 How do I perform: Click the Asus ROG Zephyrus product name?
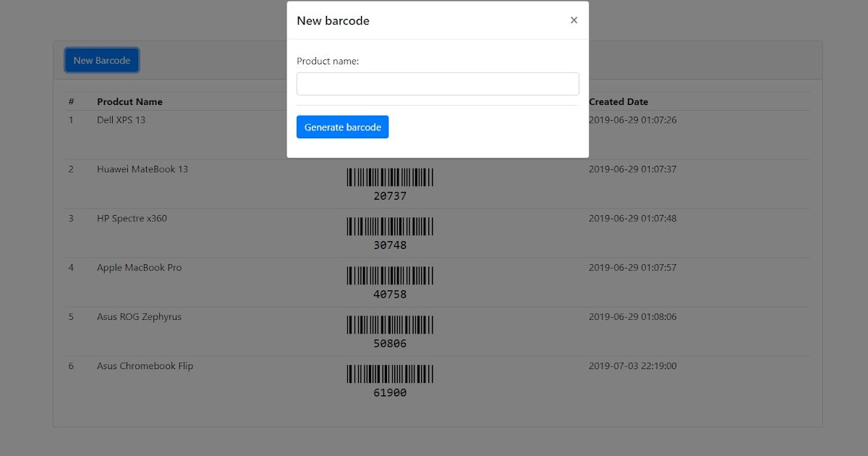click(x=139, y=316)
